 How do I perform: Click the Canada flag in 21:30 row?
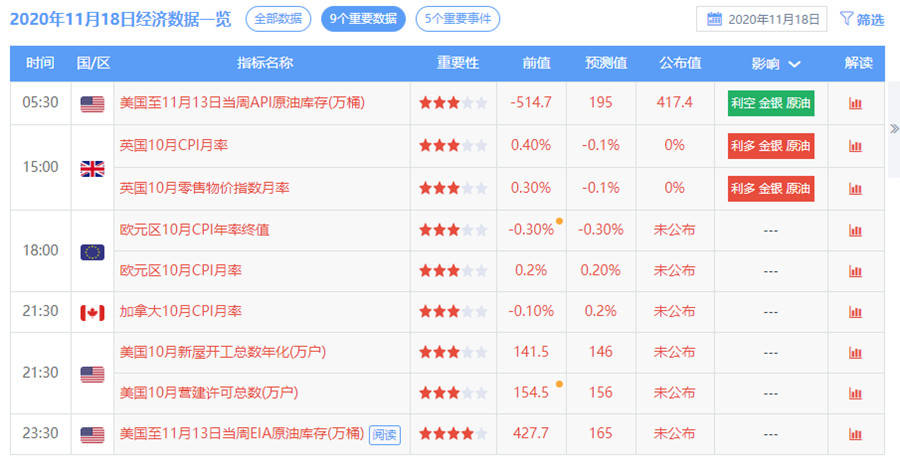pyautogui.click(x=92, y=313)
